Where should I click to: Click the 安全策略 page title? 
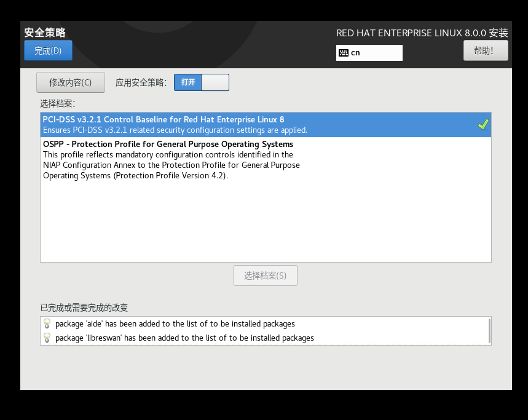coord(45,33)
